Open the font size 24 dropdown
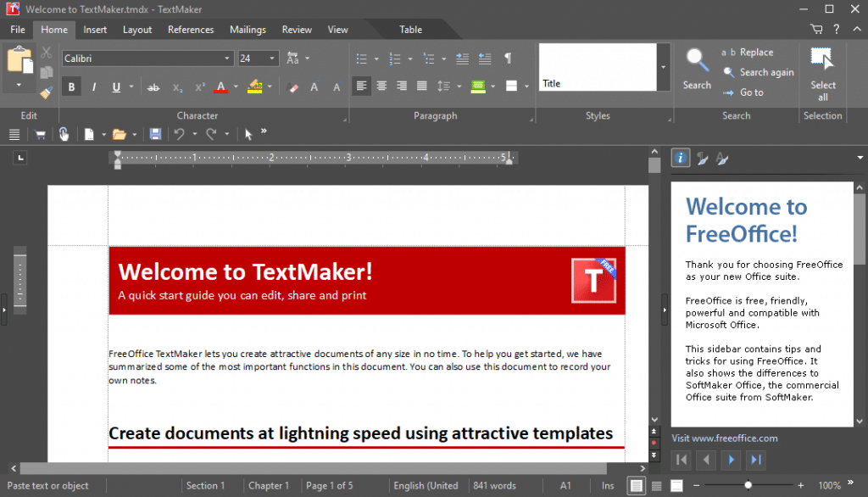Viewport: 868px width, 497px height. tap(272, 59)
